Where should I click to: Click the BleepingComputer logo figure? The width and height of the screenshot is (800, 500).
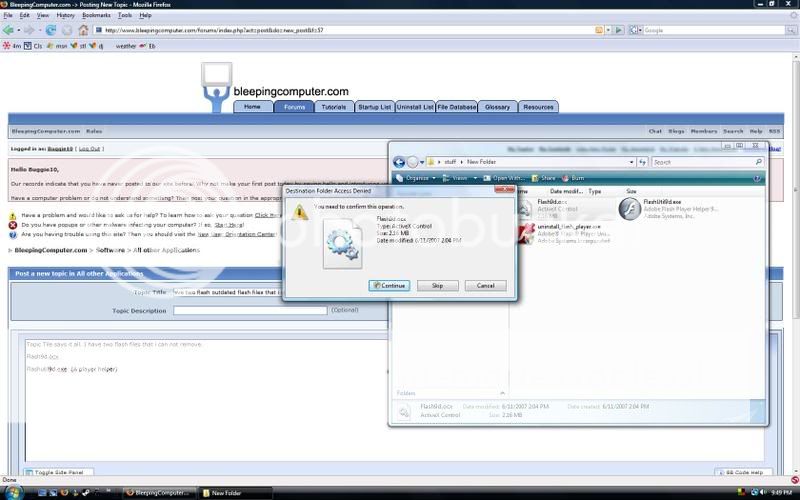[216, 87]
